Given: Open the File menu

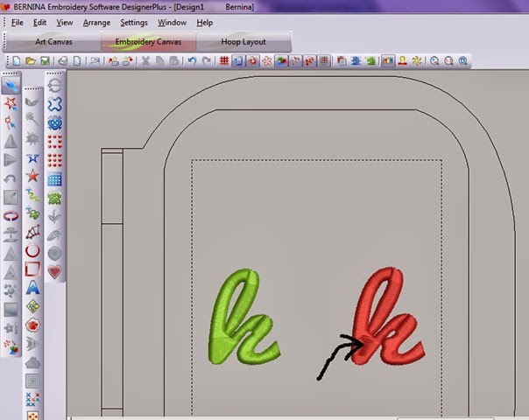Looking at the screenshot, I should coord(18,23).
